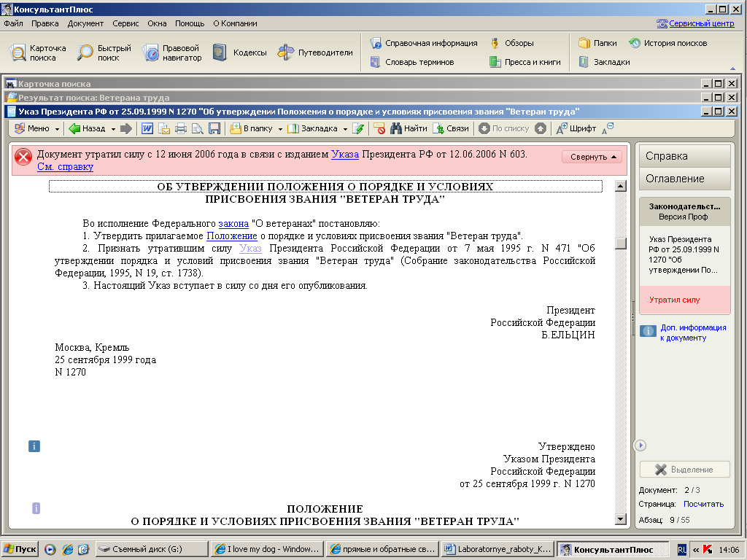Open Пресса и книги
Image resolution: width=747 pixels, height=560 pixels.
pyautogui.click(x=525, y=62)
